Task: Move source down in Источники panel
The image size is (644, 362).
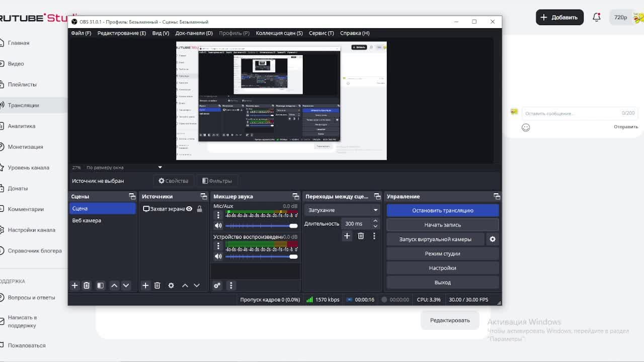Action: 197,286
